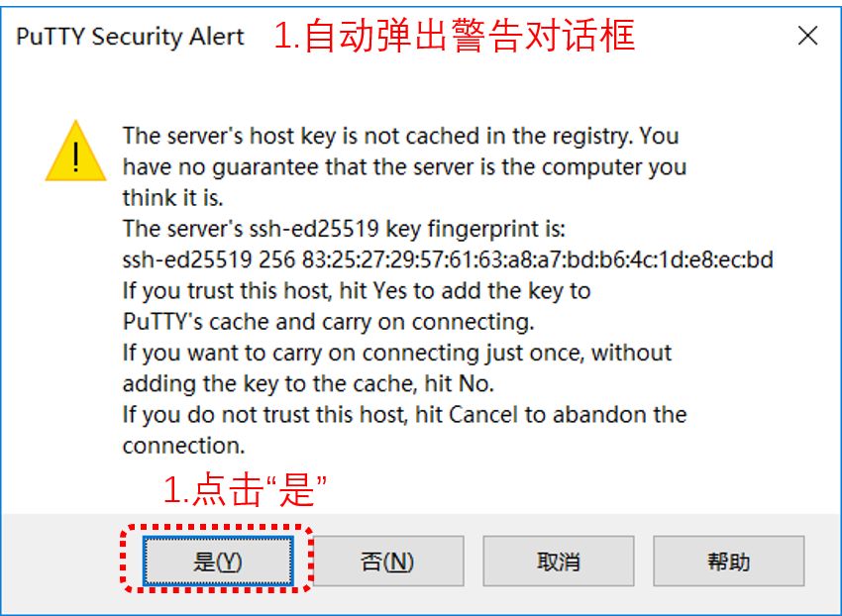This screenshot has height=616, width=842.
Task: Click the 是(Y) button to accept host key
Action: 218,562
